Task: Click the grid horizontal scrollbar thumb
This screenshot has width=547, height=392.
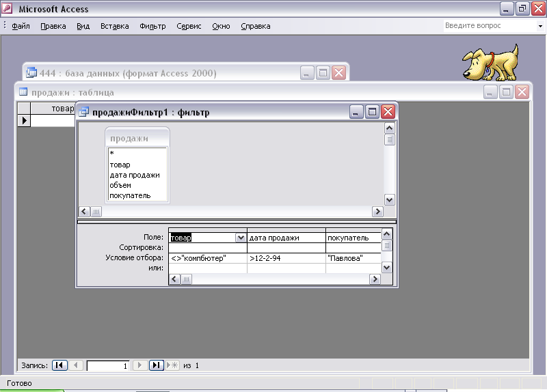Action: [x=186, y=279]
